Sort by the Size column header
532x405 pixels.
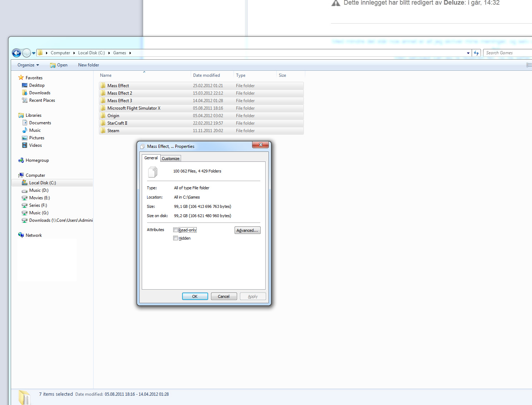tap(291, 75)
